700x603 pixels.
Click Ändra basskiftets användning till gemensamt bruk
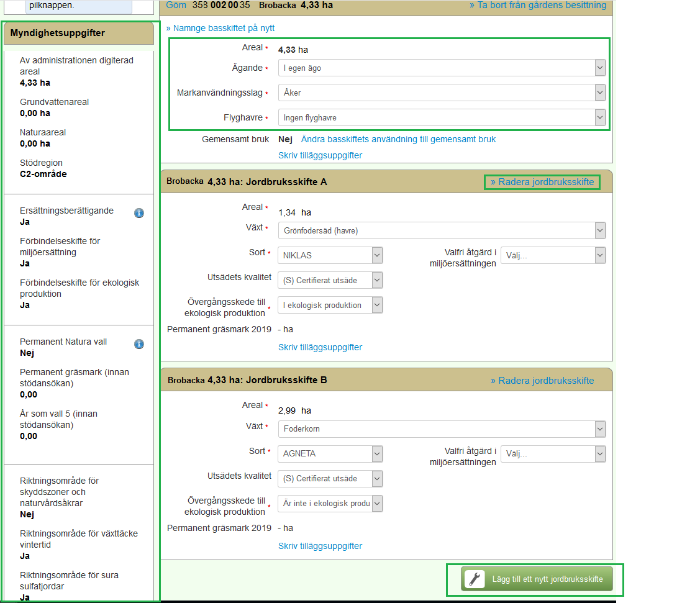point(398,139)
